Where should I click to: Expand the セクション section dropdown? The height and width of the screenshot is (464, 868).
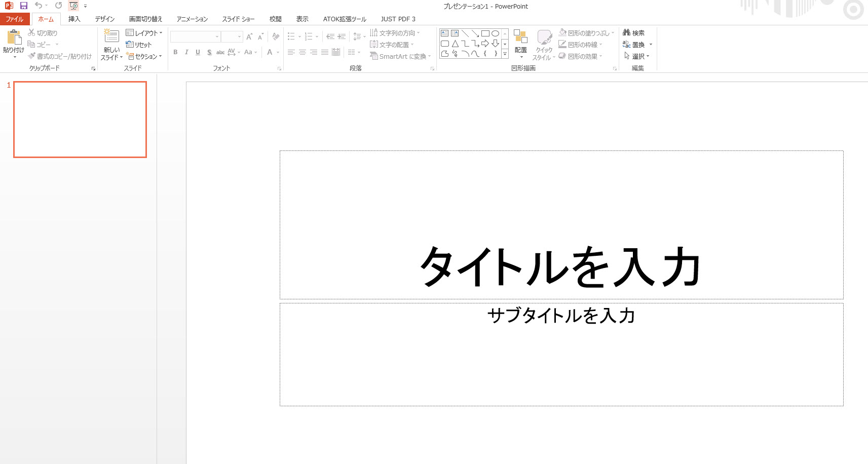(x=144, y=56)
